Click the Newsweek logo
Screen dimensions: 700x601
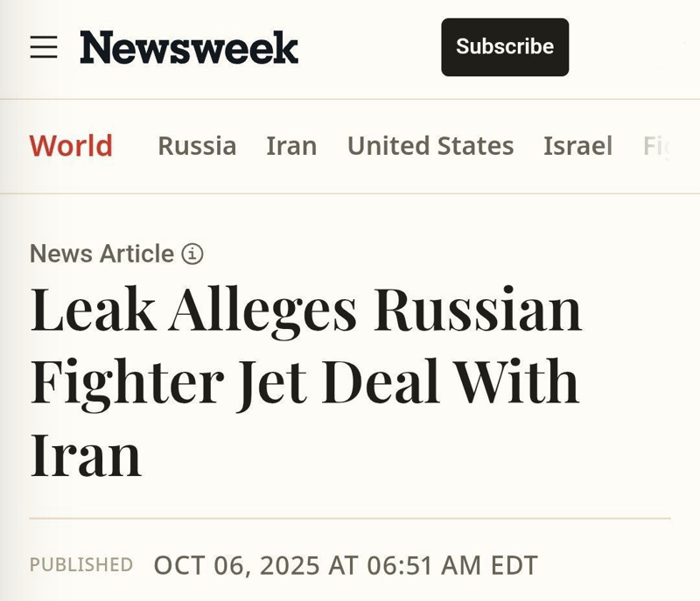tap(189, 47)
